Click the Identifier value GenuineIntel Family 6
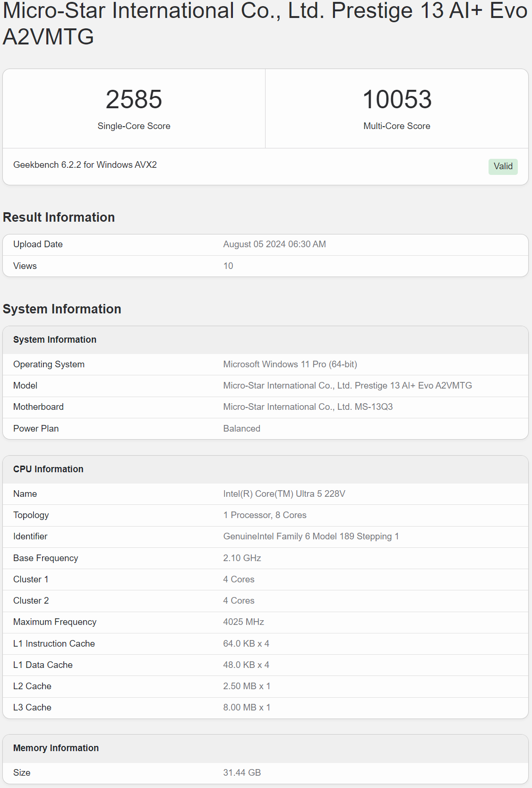Screen dimensions: 532x788 pyautogui.click(x=311, y=537)
